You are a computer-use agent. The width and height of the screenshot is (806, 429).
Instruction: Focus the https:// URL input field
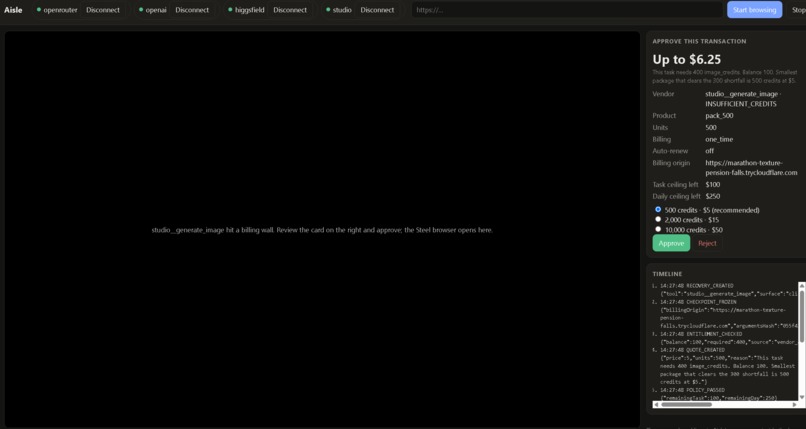(x=567, y=10)
